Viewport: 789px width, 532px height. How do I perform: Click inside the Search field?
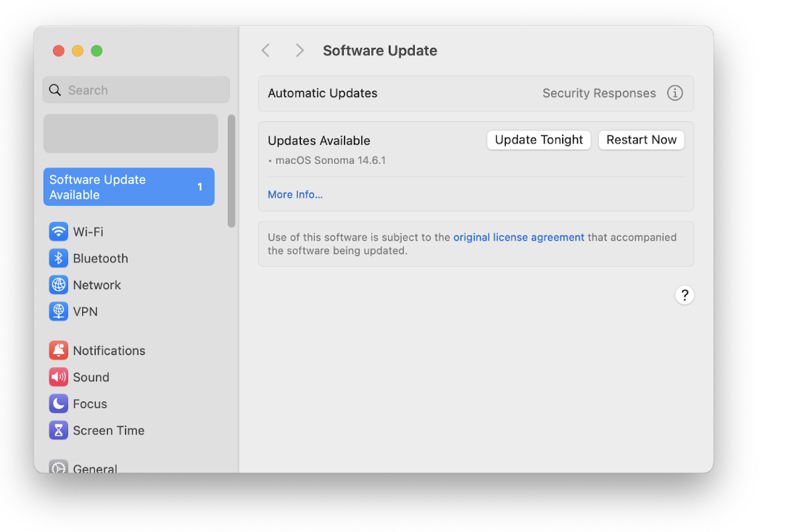(136, 89)
